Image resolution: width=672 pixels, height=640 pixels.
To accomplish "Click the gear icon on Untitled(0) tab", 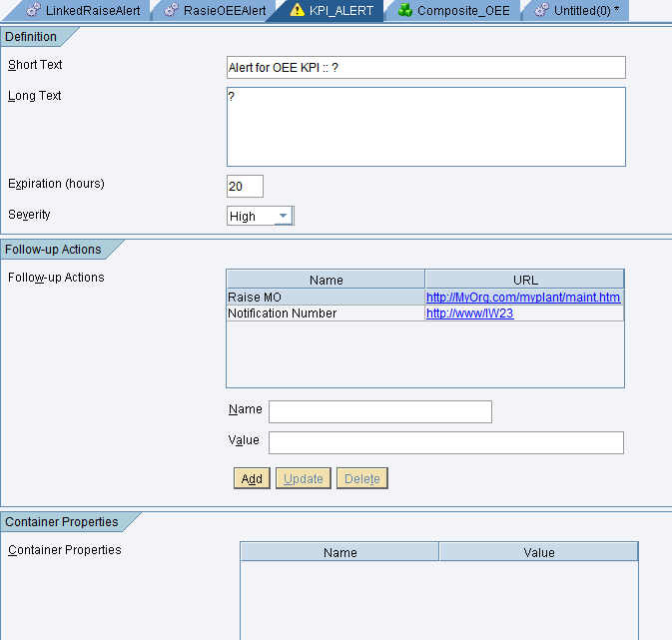I will pyautogui.click(x=540, y=10).
